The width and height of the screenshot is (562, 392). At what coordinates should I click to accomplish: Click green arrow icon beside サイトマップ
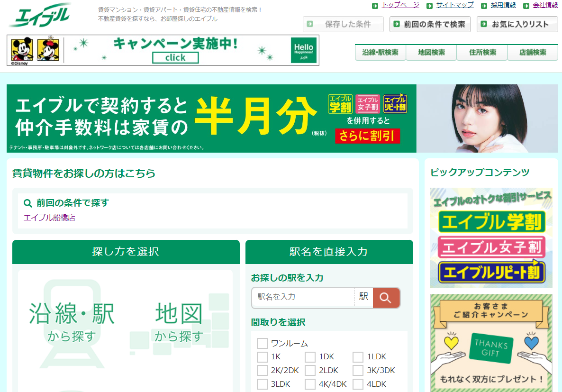pyautogui.click(x=429, y=6)
